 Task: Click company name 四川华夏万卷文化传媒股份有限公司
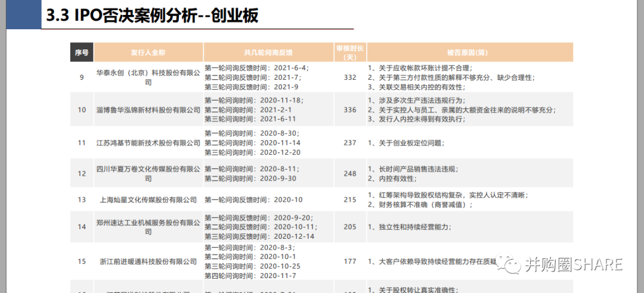148,173
